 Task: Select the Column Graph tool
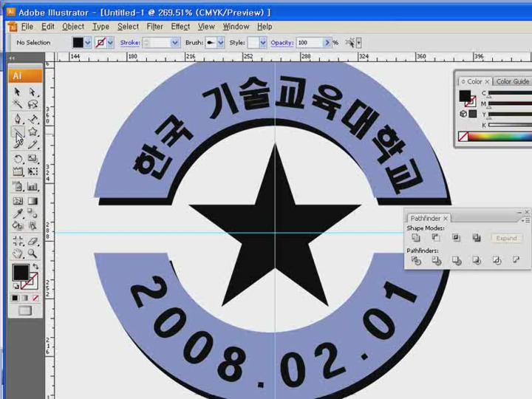33,186
